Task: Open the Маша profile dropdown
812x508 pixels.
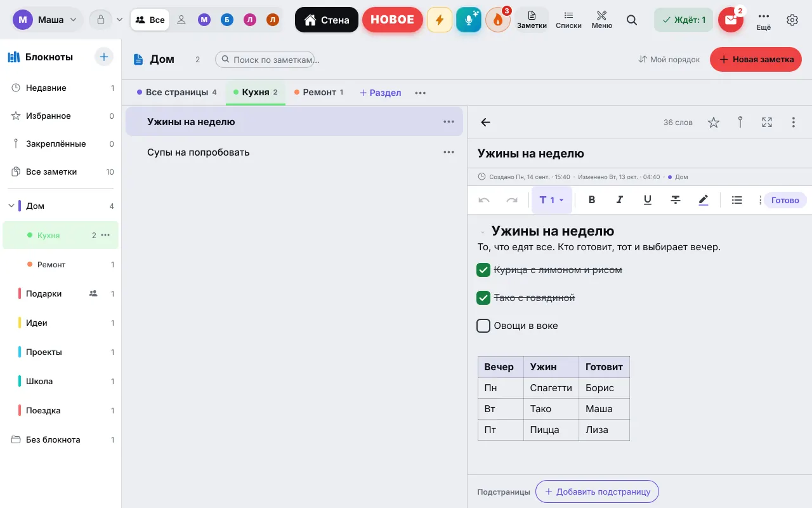Action: tap(48, 20)
